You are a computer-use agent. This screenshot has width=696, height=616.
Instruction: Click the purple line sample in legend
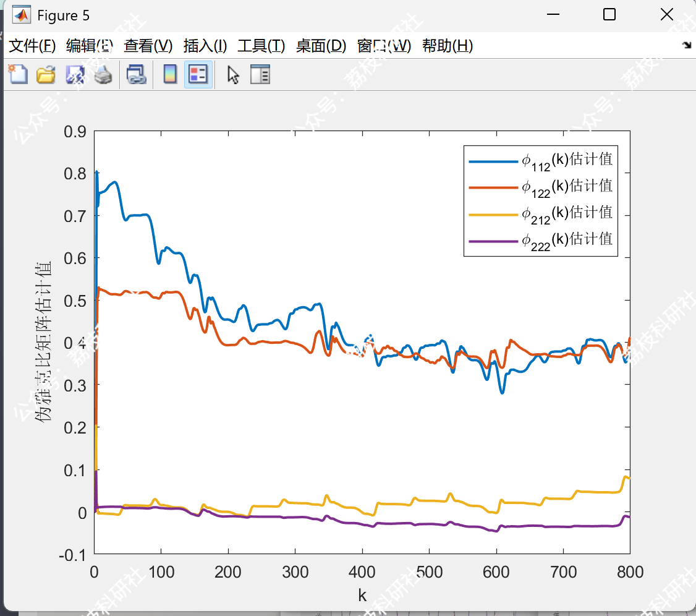pyautogui.click(x=493, y=241)
